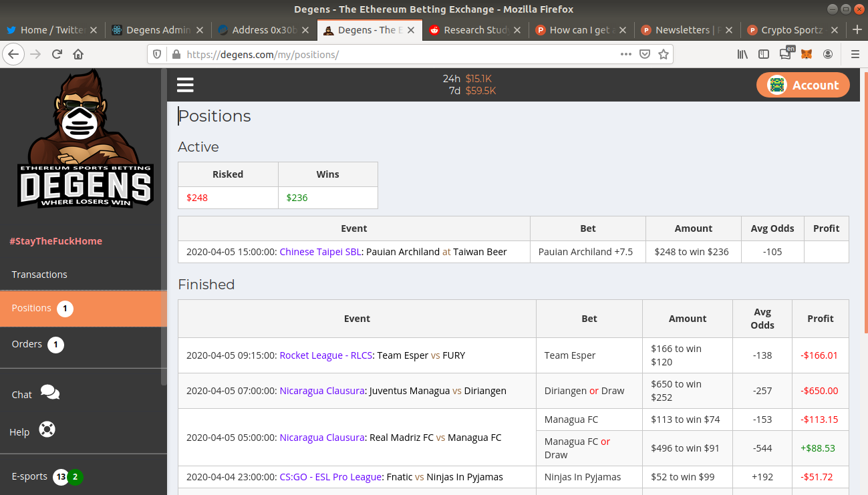The image size is (868, 495).
Task: Click the white 13 badge beside E-sports
Action: (61, 477)
